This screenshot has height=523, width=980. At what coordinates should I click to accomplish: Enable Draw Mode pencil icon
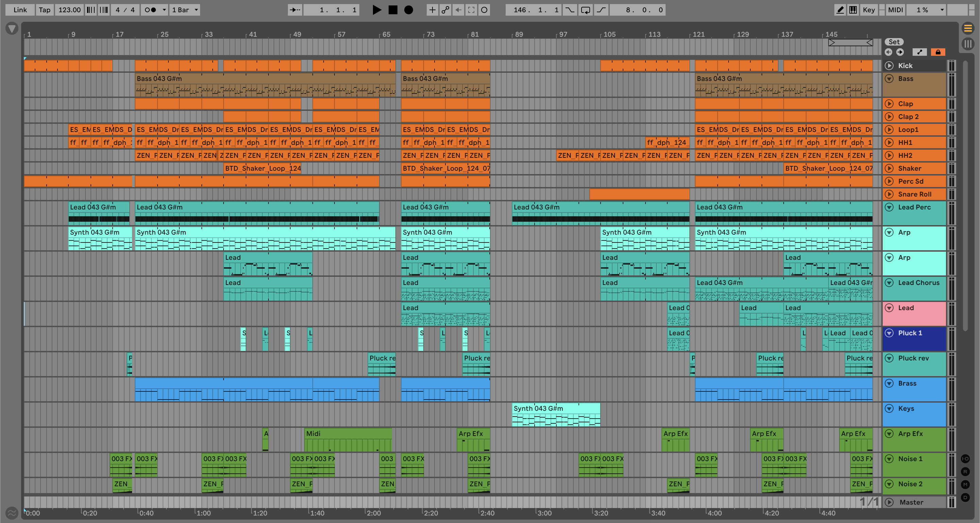(839, 10)
